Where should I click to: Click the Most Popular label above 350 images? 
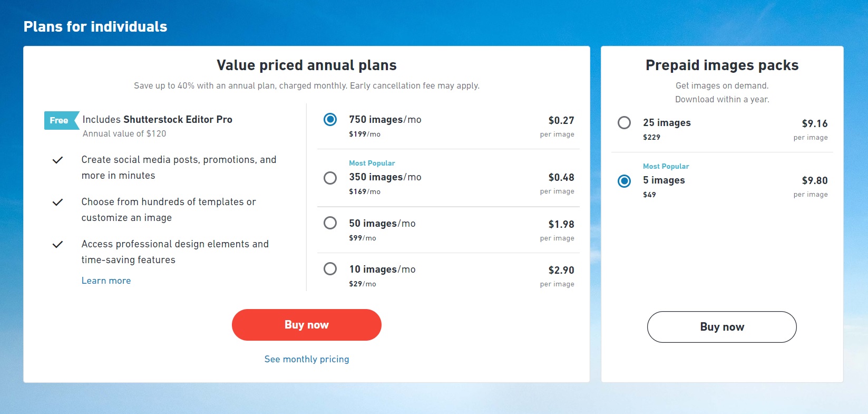pyautogui.click(x=372, y=163)
